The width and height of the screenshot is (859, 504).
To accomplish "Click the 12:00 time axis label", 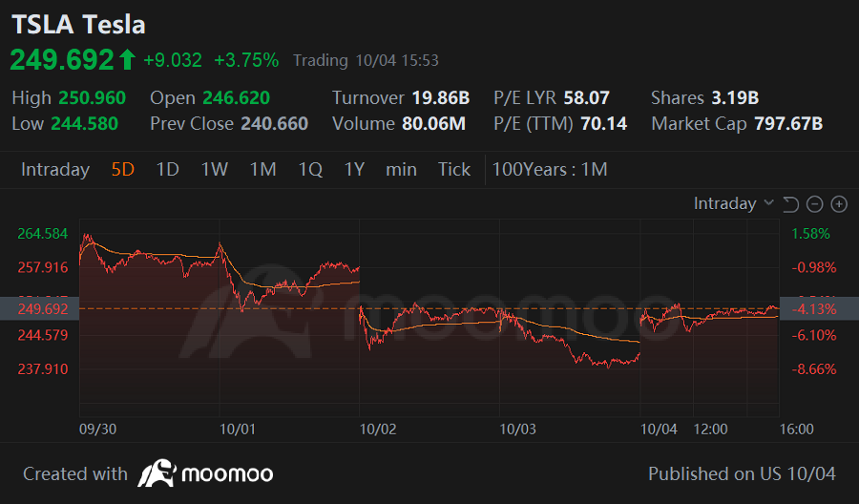I will [x=710, y=429].
